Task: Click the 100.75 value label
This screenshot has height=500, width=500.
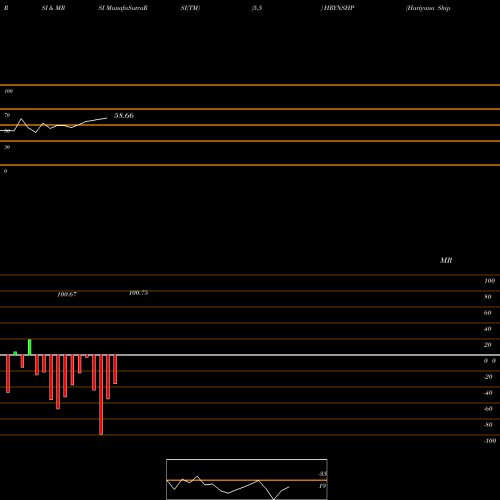Action: pos(138,293)
